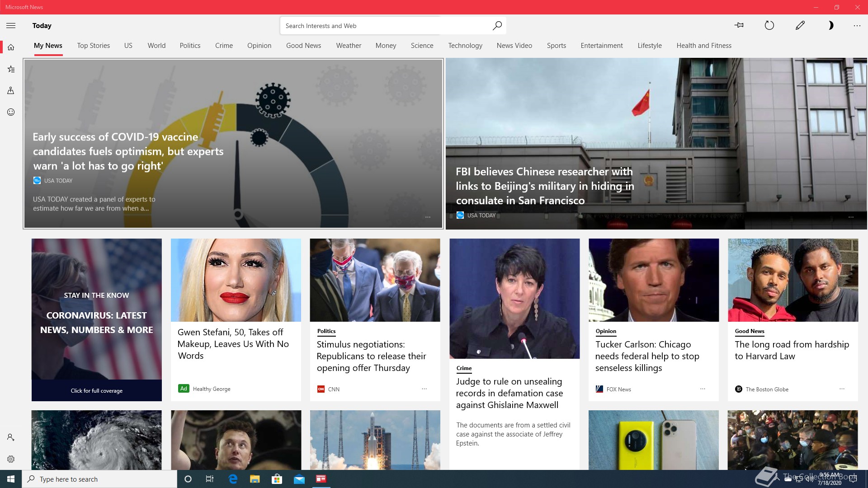The image size is (868, 488).
Task: Open the Good News tab
Action: [303, 46]
